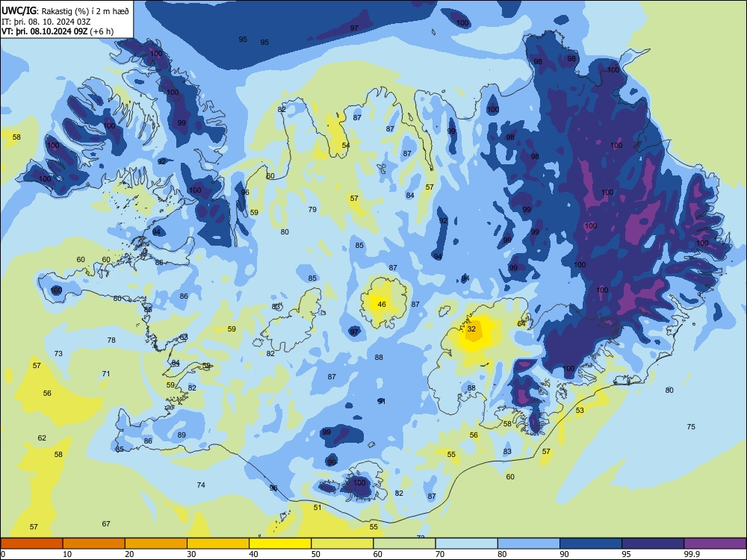Click the dark blue 90–95 legend swatch
This screenshot has width=747, height=560.
click(591, 544)
